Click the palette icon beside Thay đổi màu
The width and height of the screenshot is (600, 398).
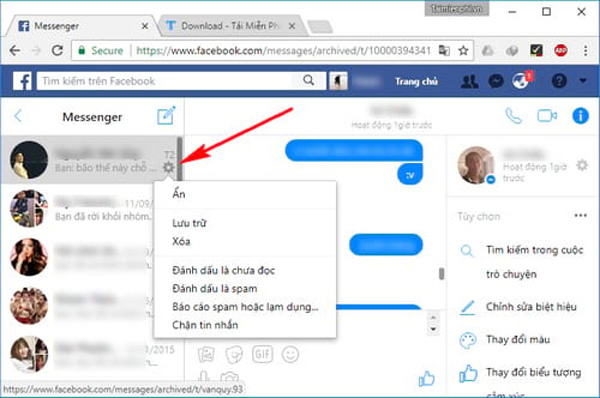[x=467, y=340]
